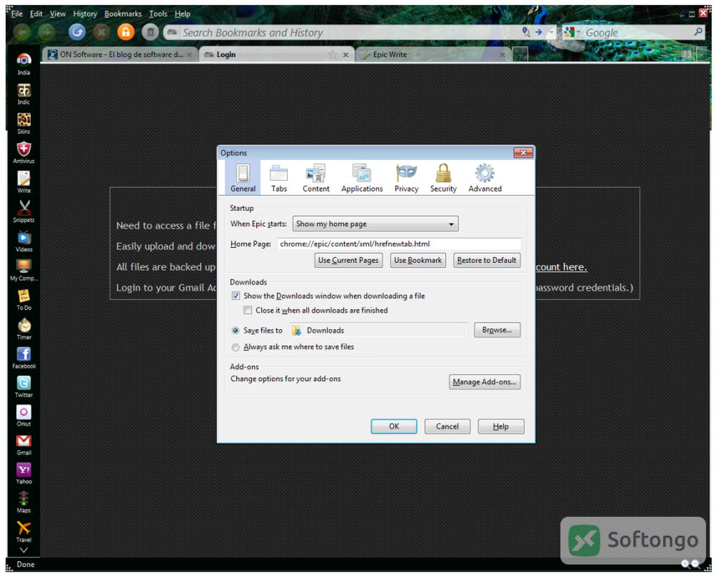Switch to the Privacy options tab
The image size is (728, 582).
click(406, 178)
